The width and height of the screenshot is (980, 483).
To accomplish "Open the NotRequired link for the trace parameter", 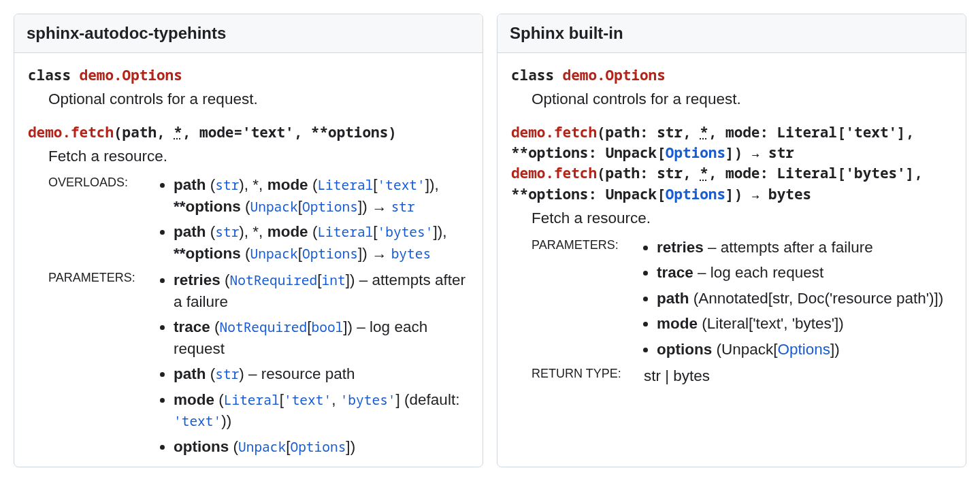I will (263, 327).
